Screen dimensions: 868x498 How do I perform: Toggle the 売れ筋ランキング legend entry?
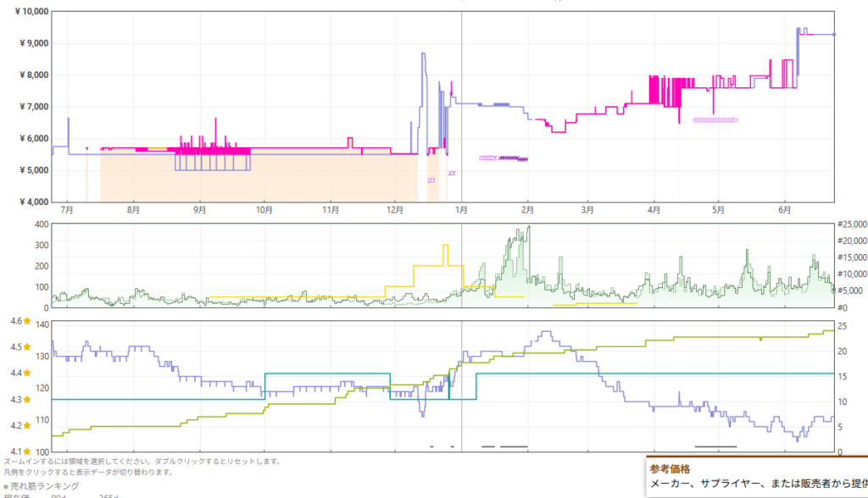pos(42,486)
